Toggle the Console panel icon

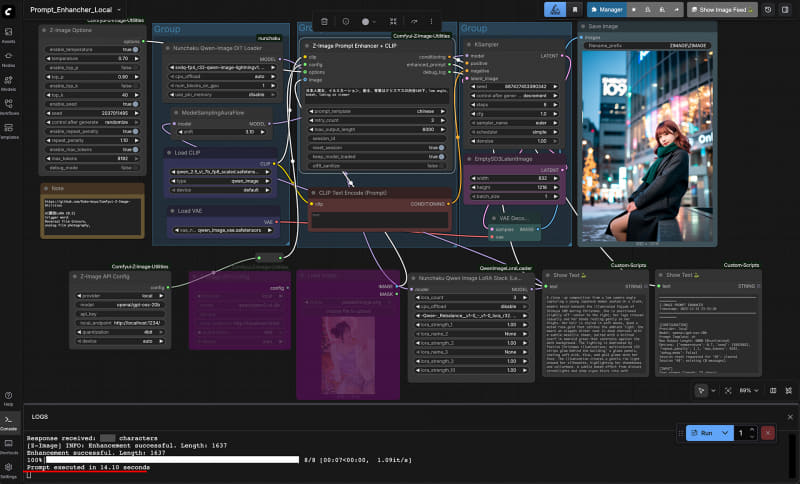coord(9,422)
